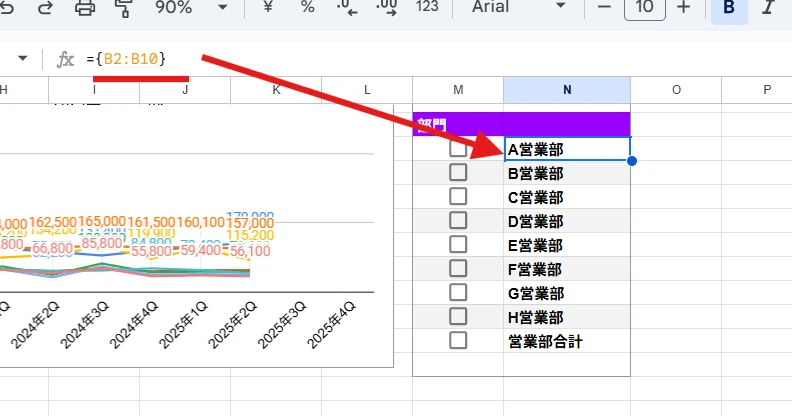This screenshot has height=416, width=792.
Task: Click the chart axis label 2025年4Q
Action: pos(331,324)
